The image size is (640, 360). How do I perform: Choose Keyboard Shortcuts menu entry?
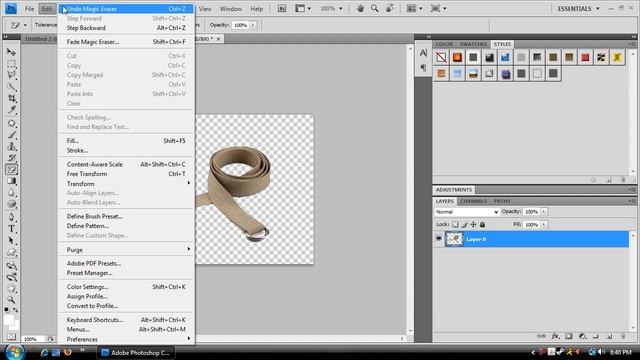click(x=126, y=320)
